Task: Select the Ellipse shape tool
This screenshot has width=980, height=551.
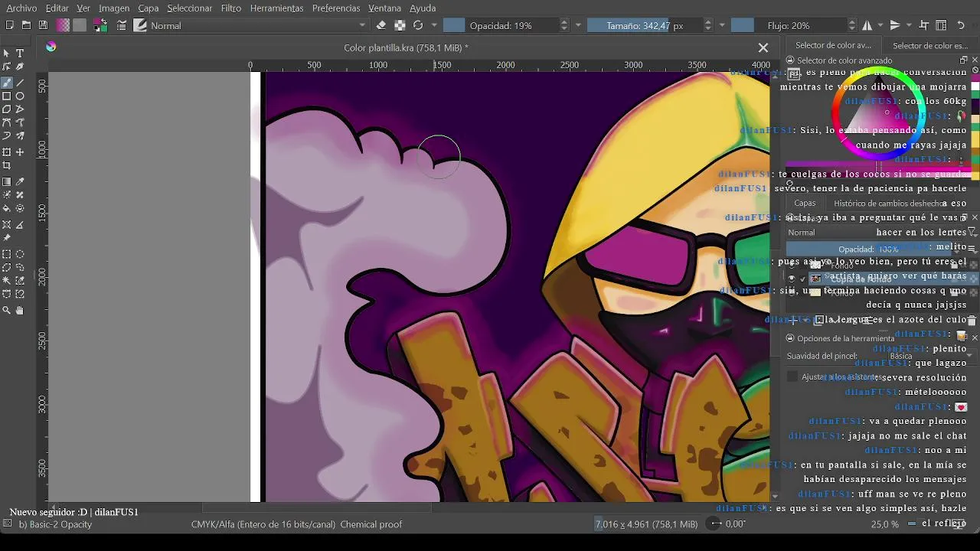Action: (20, 96)
